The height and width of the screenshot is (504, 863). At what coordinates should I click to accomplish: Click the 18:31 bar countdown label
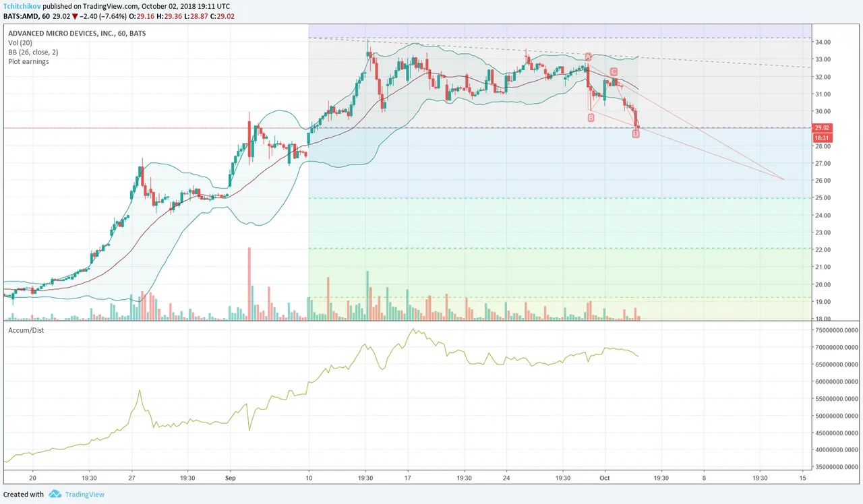(x=824, y=137)
